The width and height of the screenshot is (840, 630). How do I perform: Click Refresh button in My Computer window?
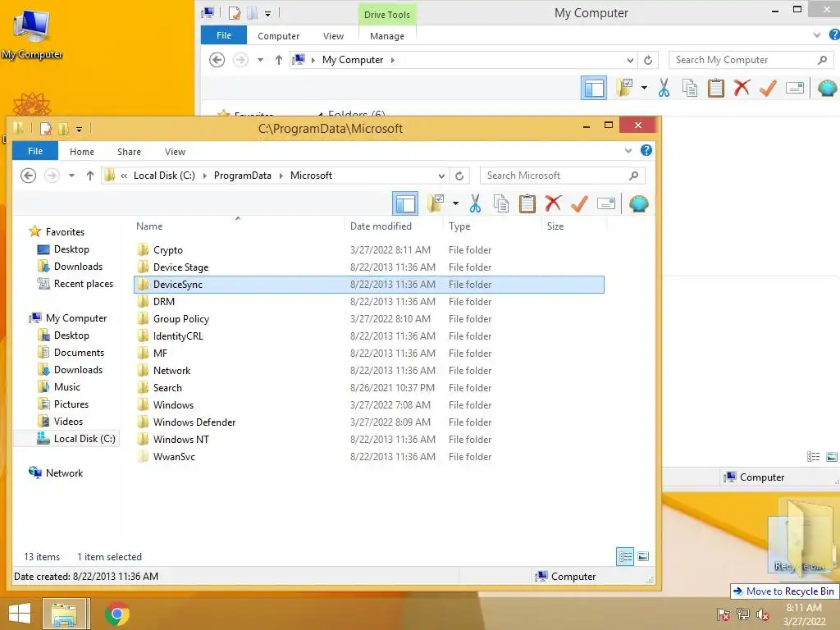pyautogui.click(x=648, y=60)
